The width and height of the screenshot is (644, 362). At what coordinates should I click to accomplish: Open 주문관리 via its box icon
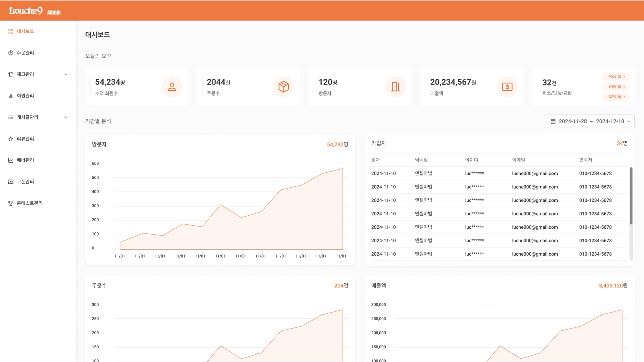pyautogui.click(x=11, y=53)
